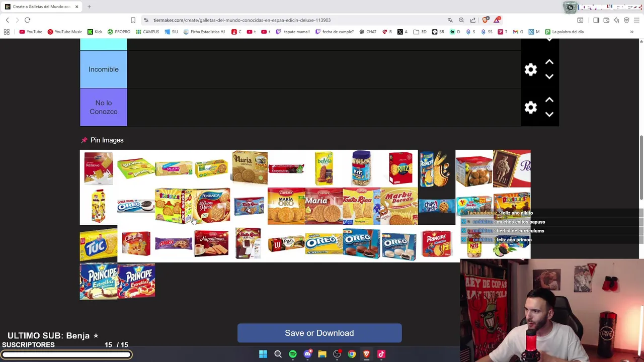Select the Krit jar image
This screenshot has width=644, height=362.
tap(361, 168)
